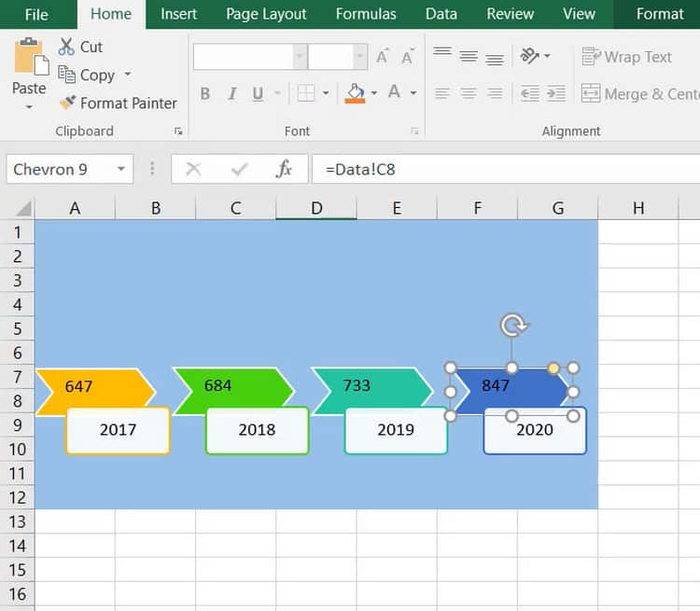Expand the font name dropdown
This screenshot has height=611, width=700.
coord(300,56)
